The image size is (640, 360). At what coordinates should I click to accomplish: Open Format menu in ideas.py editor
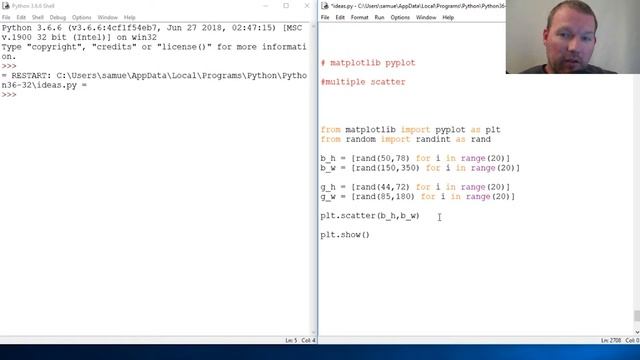coord(360,18)
